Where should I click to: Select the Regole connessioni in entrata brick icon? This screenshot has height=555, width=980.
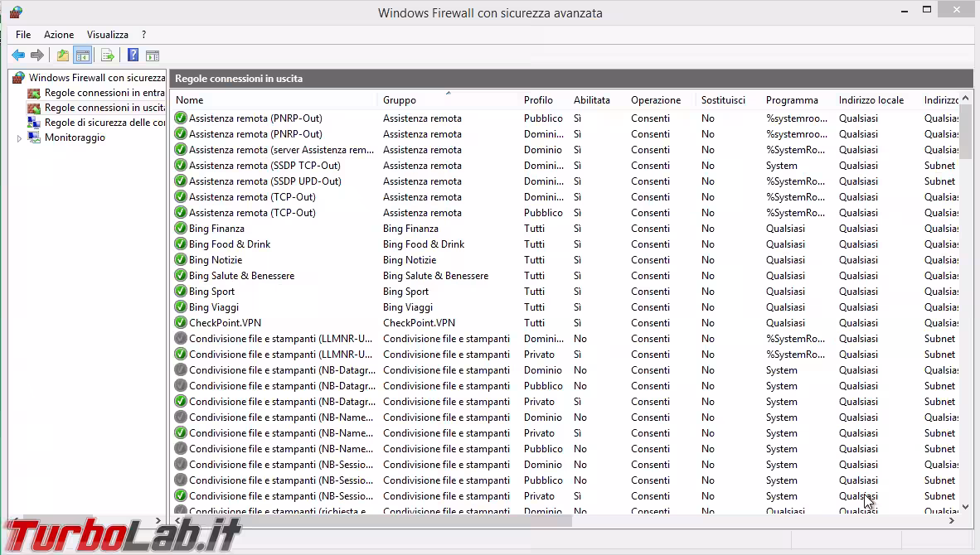click(33, 92)
